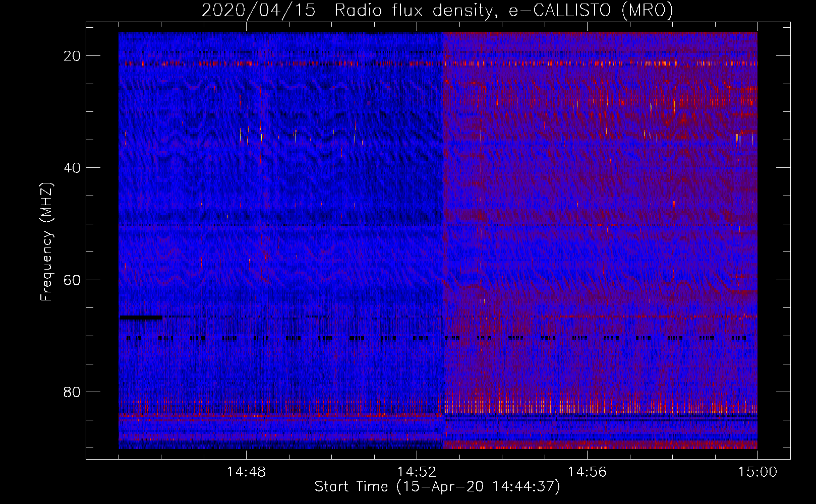Click the 60 frequency tick label

(x=72, y=280)
